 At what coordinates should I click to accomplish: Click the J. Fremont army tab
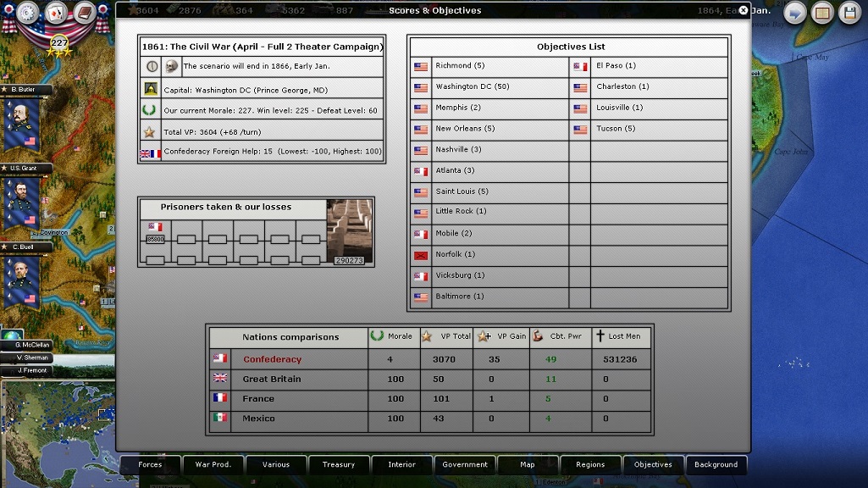tap(30, 370)
